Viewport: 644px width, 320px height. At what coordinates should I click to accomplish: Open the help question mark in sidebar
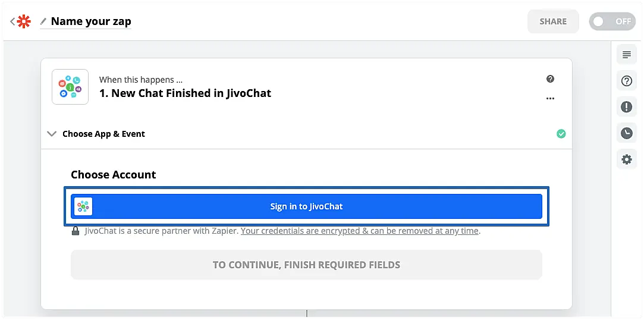click(x=626, y=81)
